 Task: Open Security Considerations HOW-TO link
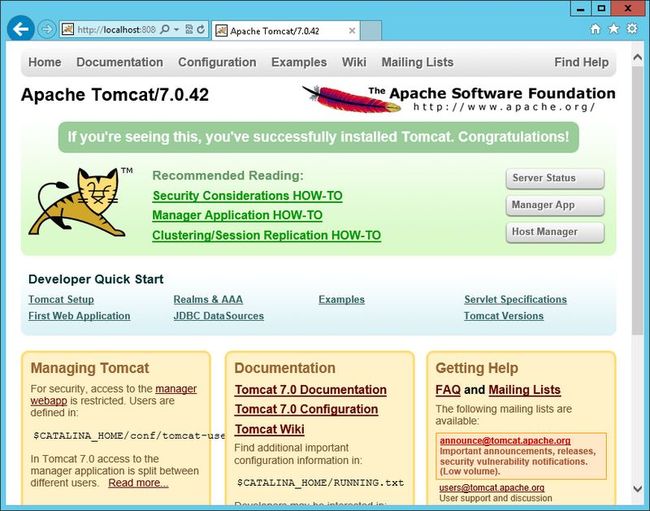tap(247, 196)
